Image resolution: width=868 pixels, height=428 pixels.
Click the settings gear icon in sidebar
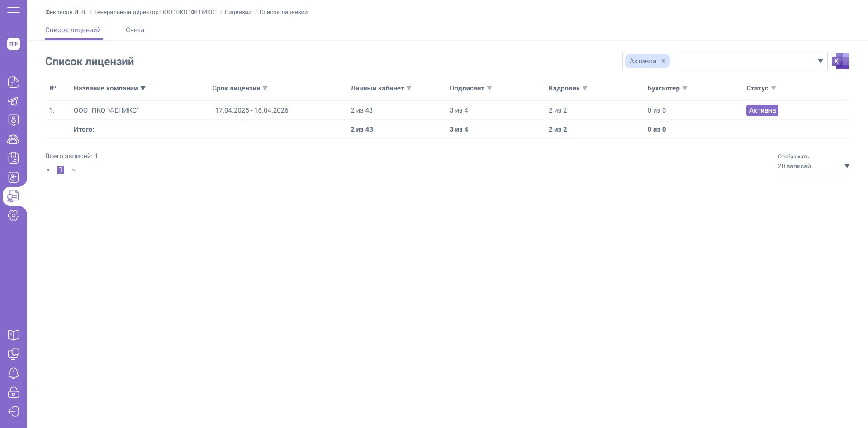pos(14,215)
